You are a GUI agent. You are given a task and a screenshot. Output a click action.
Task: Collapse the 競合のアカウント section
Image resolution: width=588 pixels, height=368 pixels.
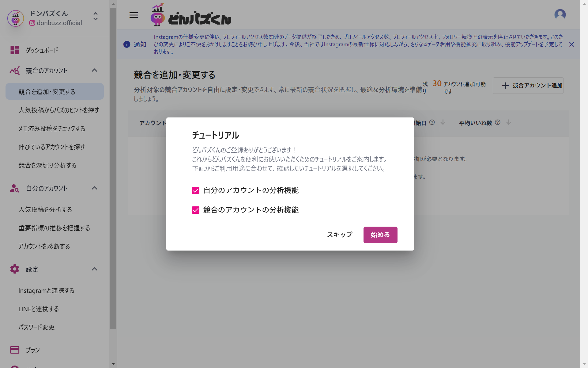[x=94, y=70]
